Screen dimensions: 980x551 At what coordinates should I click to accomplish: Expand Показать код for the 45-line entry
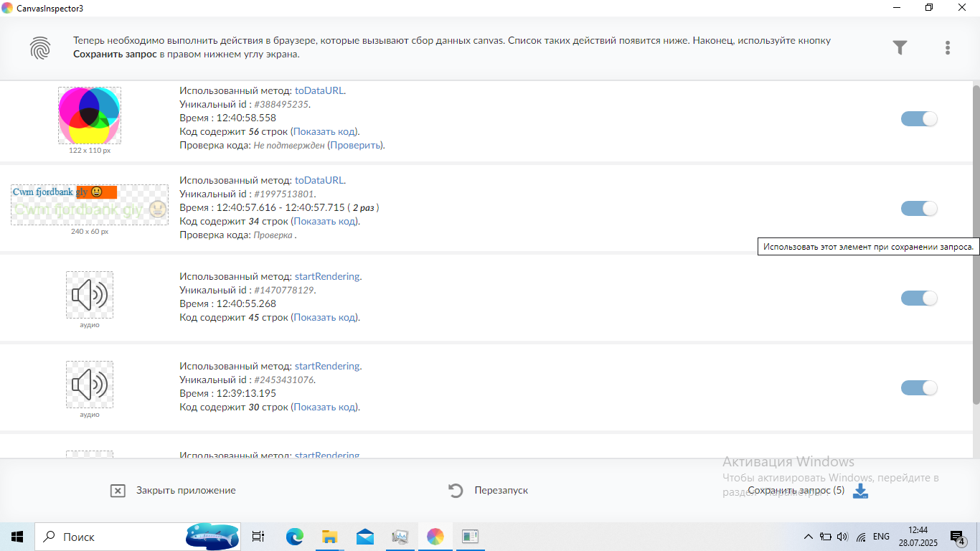point(325,317)
